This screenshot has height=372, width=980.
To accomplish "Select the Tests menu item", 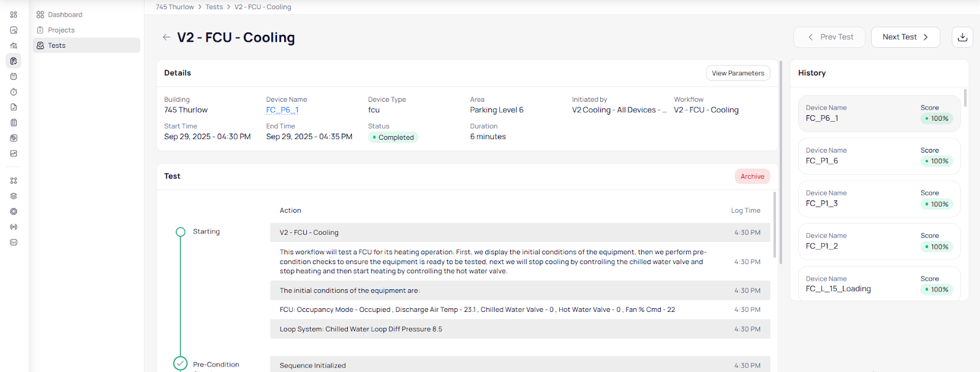I will coord(56,45).
